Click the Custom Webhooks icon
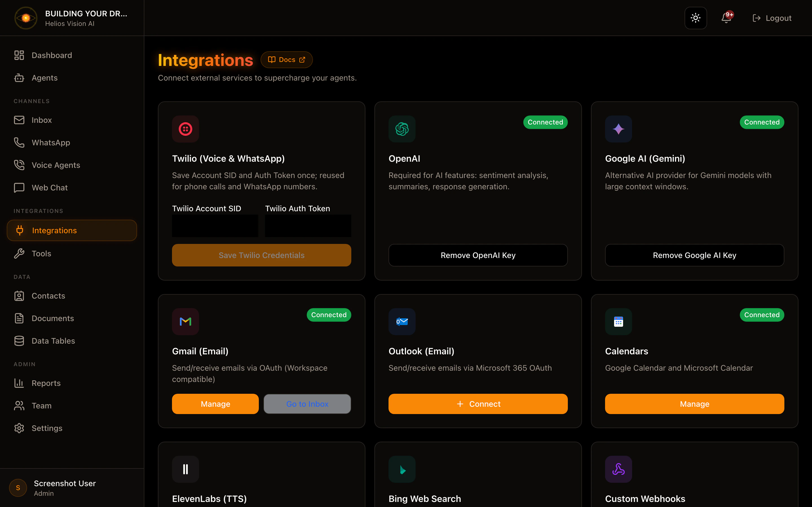Screen dimensions: 812x507 pos(618,469)
